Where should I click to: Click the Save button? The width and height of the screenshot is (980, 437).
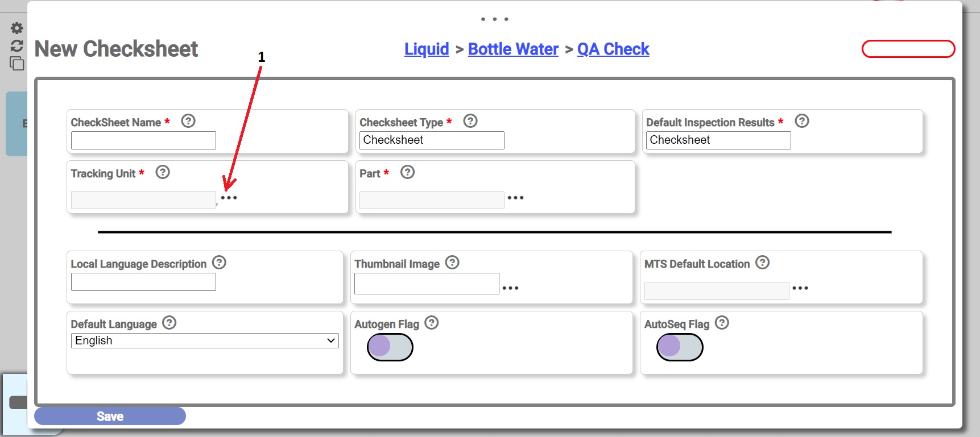point(110,416)
